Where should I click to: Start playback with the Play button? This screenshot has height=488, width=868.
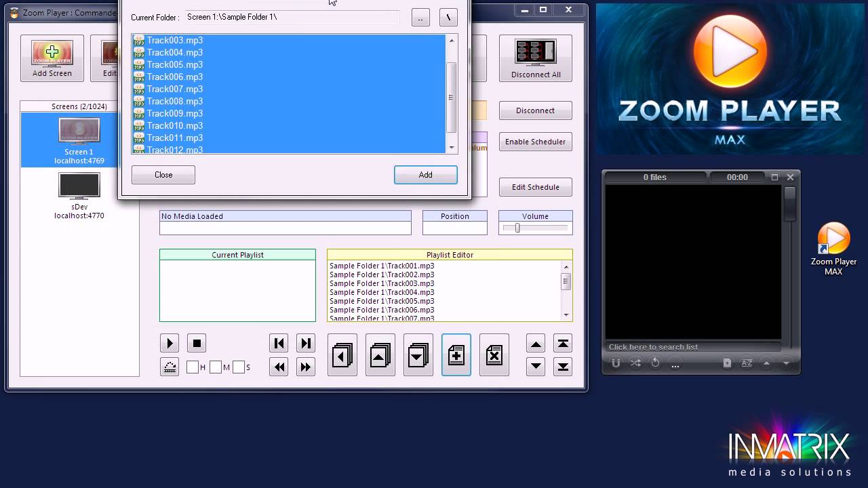(x=170, y=344)
